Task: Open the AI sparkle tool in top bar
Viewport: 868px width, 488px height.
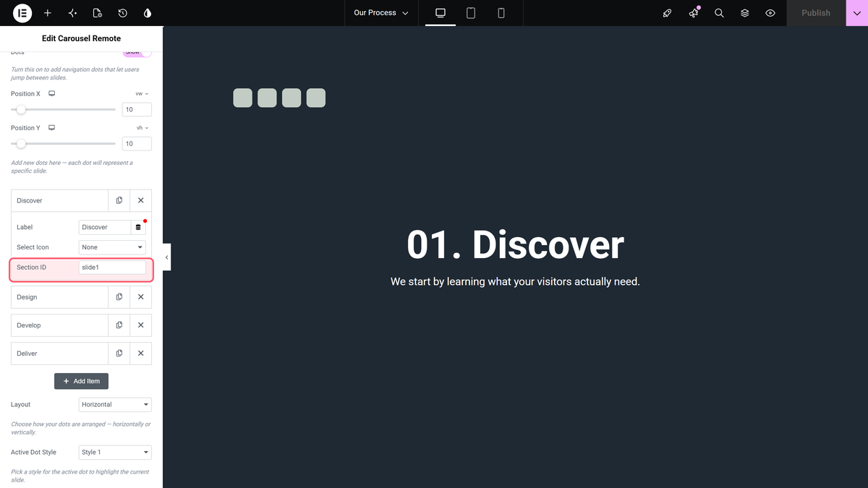Action: pos(72,13)
